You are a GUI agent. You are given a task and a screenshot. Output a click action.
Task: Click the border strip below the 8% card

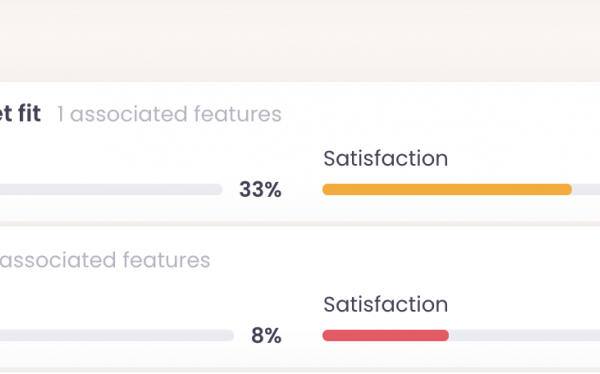click(300, 371)
